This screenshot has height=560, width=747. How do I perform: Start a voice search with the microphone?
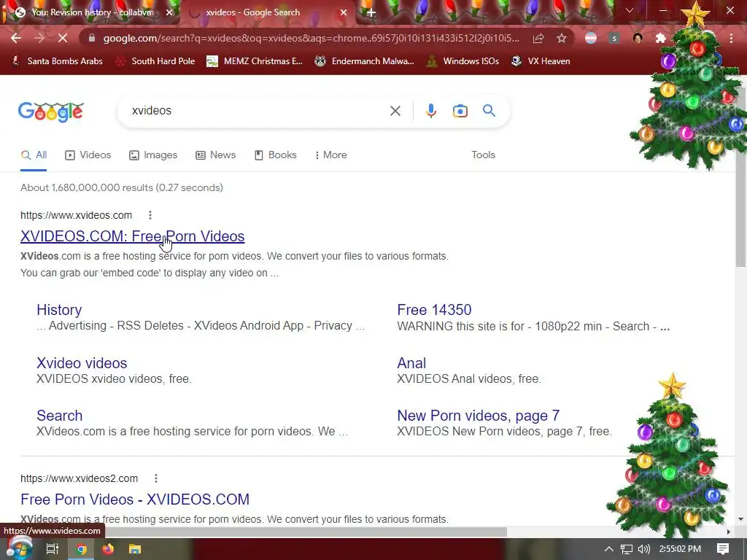click(430, 111)
